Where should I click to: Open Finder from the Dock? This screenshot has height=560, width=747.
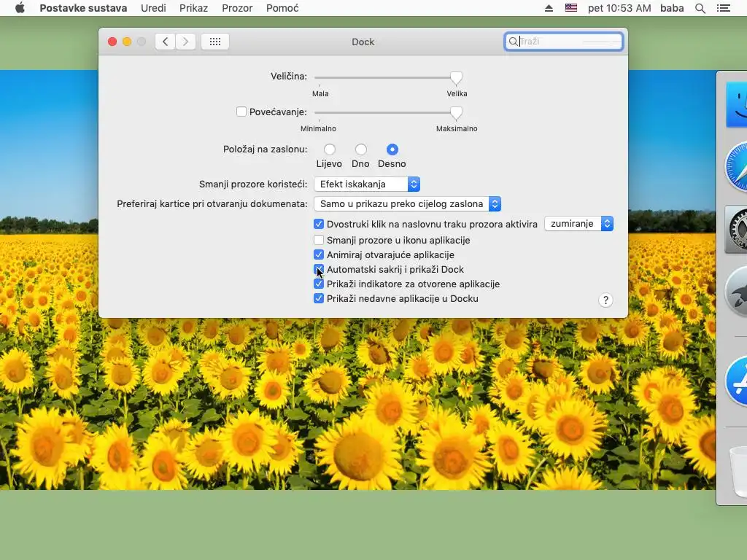pyautogui.click(x=737, y=105)
